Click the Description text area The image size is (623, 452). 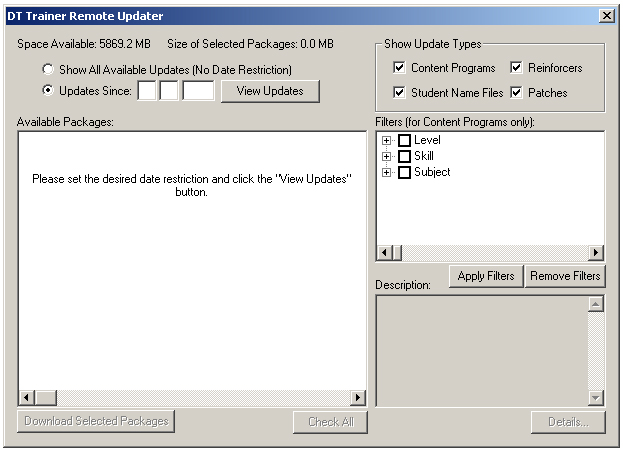tap(482, 351)
